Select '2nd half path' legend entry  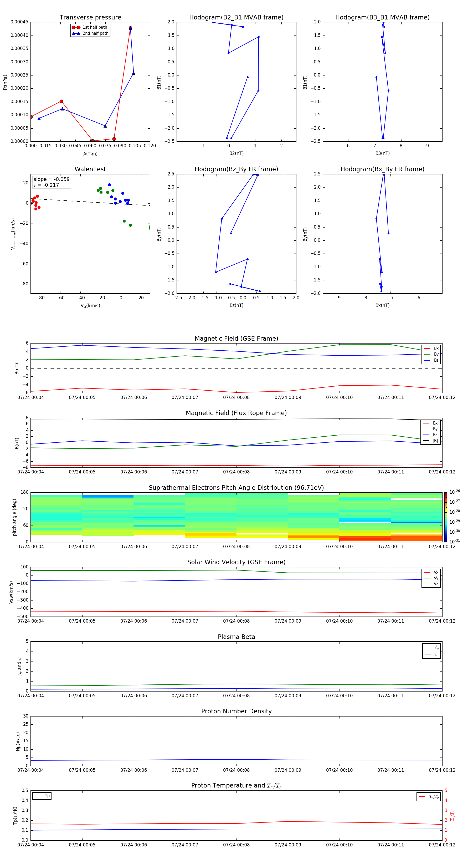(90, 33)
